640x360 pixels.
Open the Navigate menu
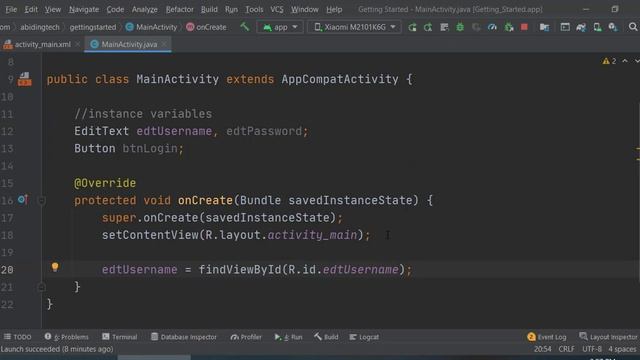tap(84, 9)
